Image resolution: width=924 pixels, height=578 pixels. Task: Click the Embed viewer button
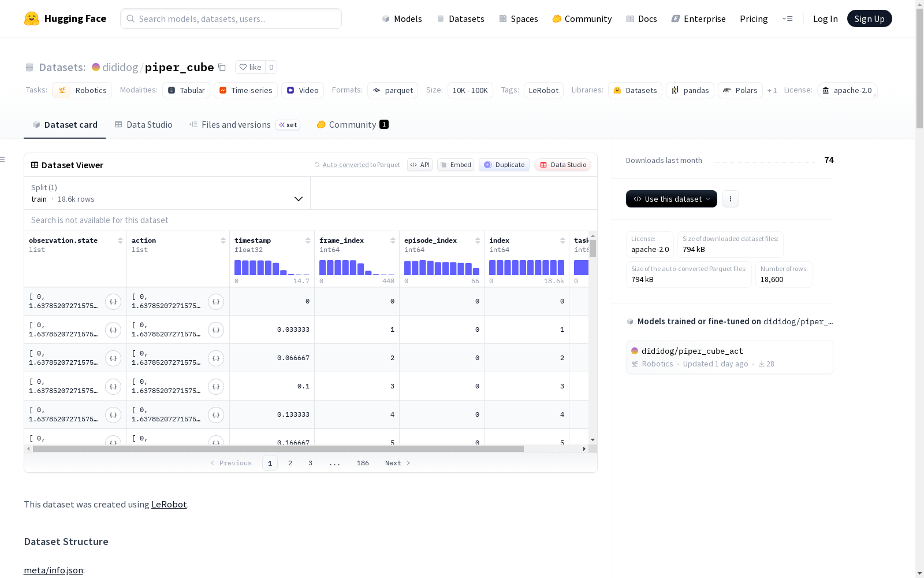click(456, 165)
